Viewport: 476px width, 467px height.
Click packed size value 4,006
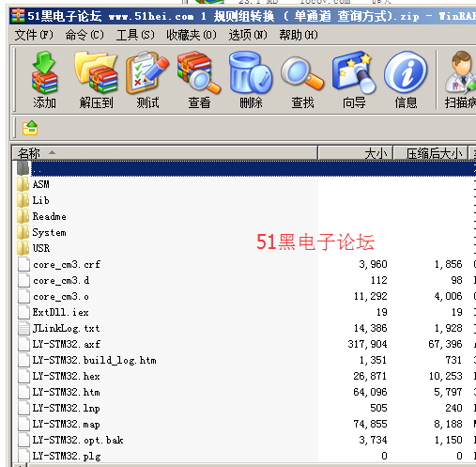[448, 296]
